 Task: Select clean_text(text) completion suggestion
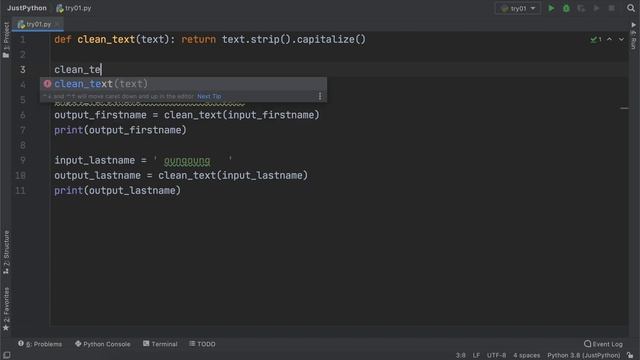(183, 84)
